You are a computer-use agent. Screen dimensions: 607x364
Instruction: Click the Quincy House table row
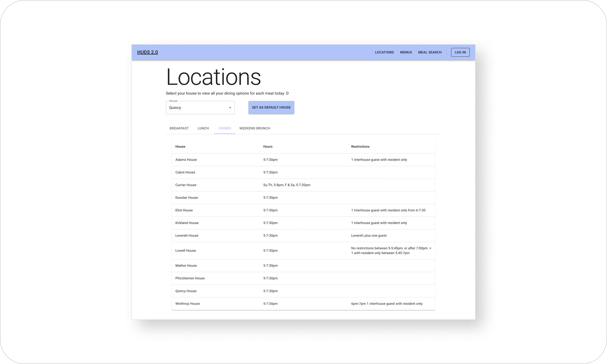(x=186, y=291)
